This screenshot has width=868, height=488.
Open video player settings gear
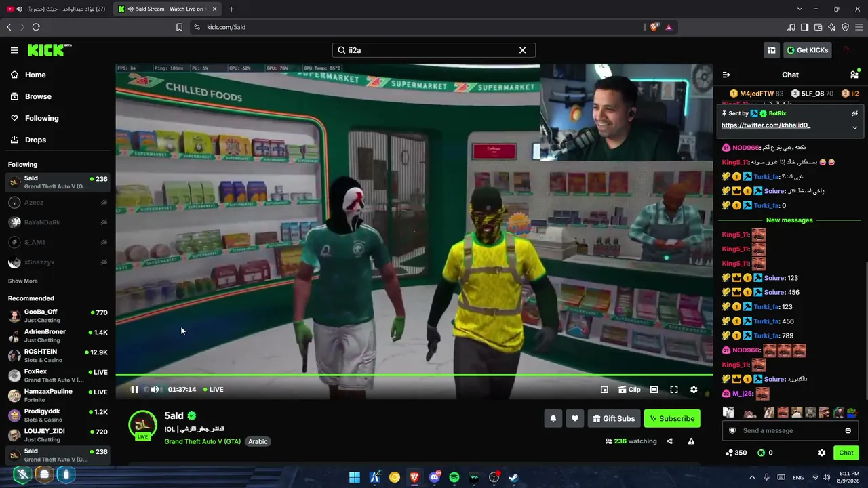click(694, 389)
